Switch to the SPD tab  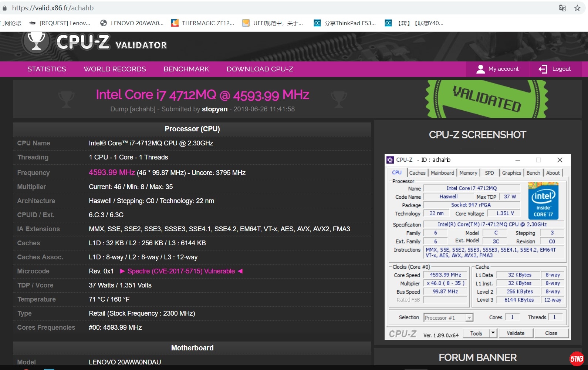coord(489,173)
